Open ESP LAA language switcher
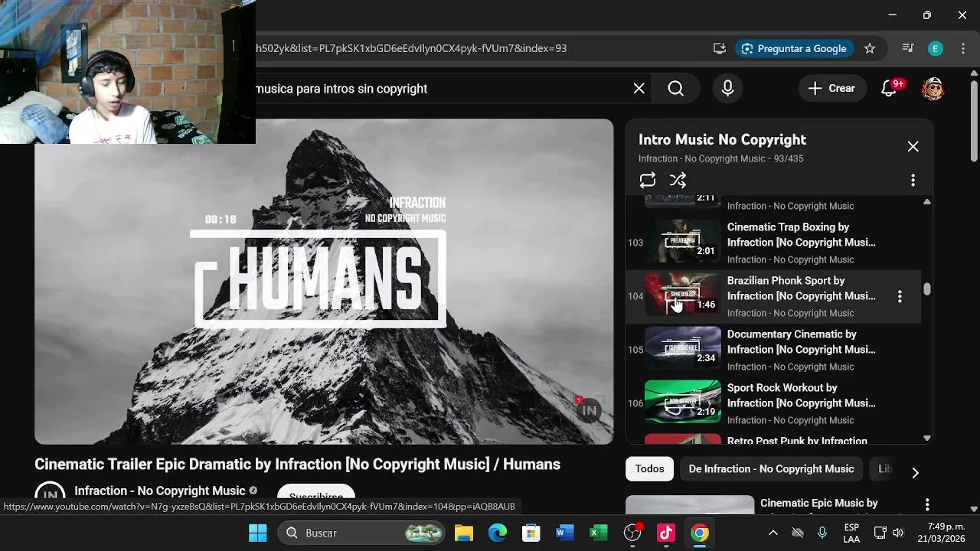 [851, 533]
